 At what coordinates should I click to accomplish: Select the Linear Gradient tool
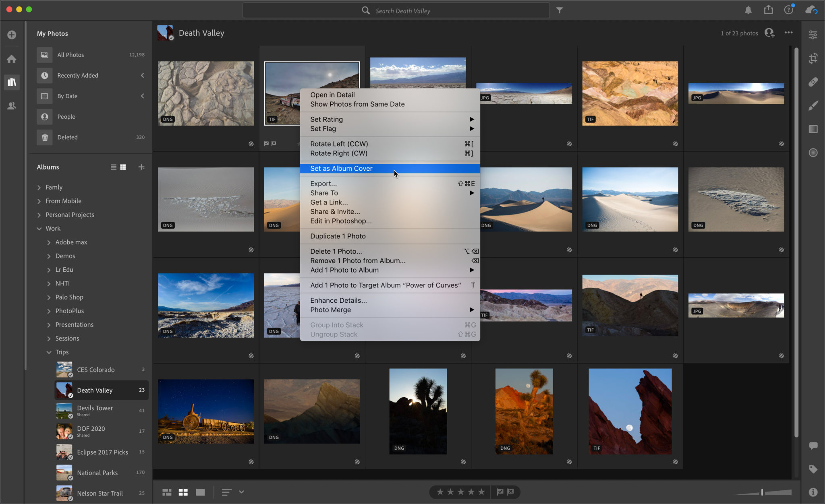click(x=813, y=129)
